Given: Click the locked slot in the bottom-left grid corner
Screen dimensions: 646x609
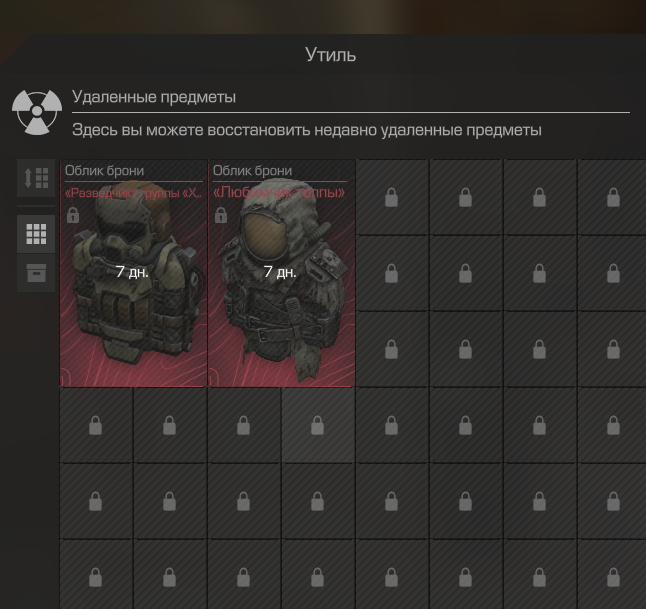Looking at the screenshot, I should point(96,577).
